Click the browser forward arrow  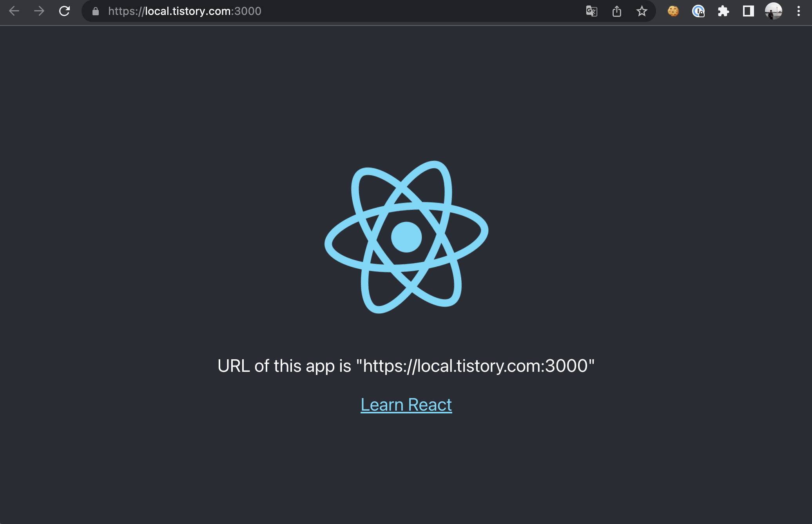39,11
